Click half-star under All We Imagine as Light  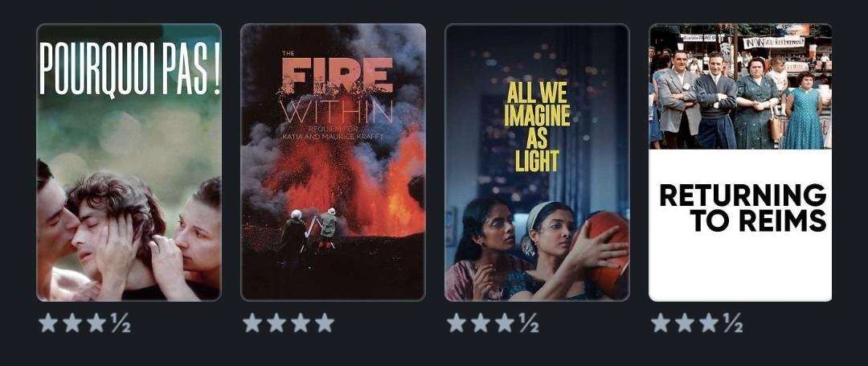click(529, 323)
